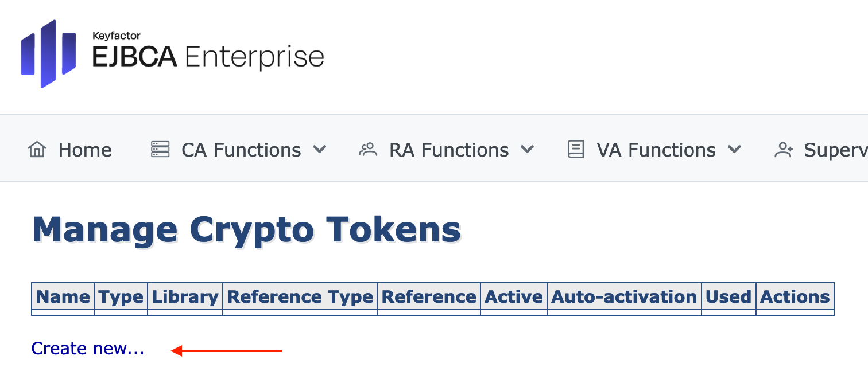Expand the VA Functions dropdown chevron
Viewport: 868px width, 383px height.
tap(734, 150)
